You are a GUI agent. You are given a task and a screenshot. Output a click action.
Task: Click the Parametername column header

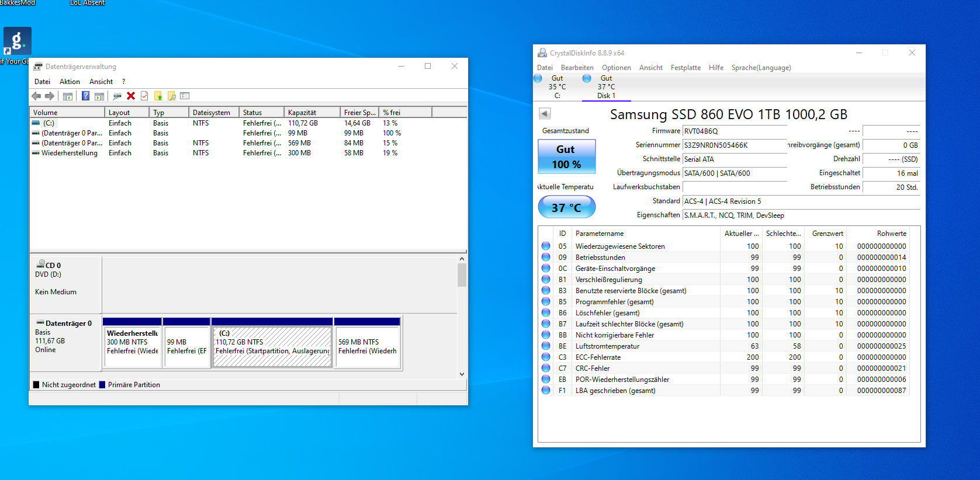pos(646,234)
